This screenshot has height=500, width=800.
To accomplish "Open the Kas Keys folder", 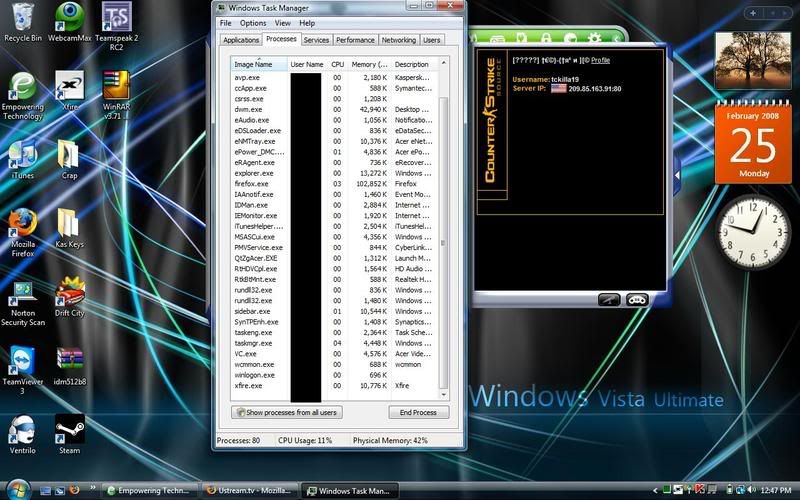I will coord(68,228).
